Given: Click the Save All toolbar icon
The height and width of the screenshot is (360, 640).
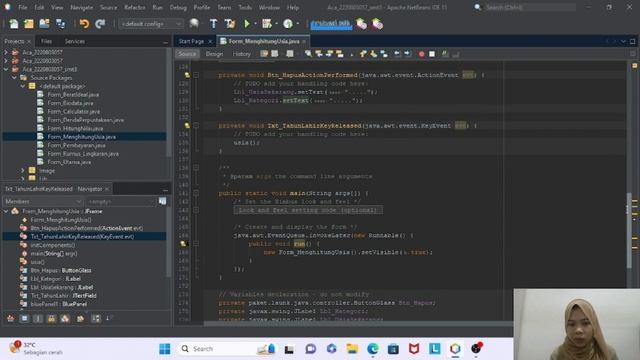Looking at the screenshot, I should [x=60, y=24].
